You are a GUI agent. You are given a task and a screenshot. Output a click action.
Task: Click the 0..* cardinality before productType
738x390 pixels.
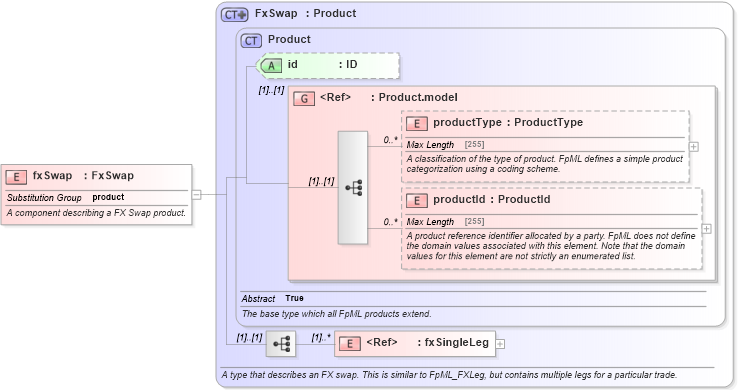point(390,140)
